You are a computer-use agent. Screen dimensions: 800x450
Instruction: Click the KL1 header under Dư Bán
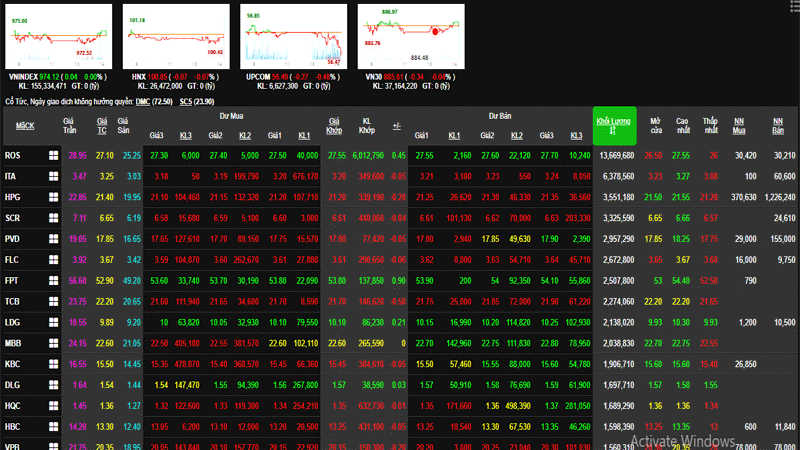click(454, 136)
